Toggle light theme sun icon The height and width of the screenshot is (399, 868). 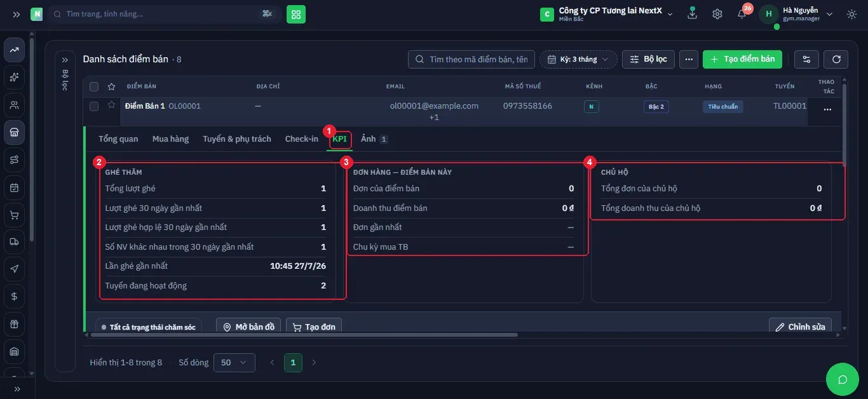point(851,14)
